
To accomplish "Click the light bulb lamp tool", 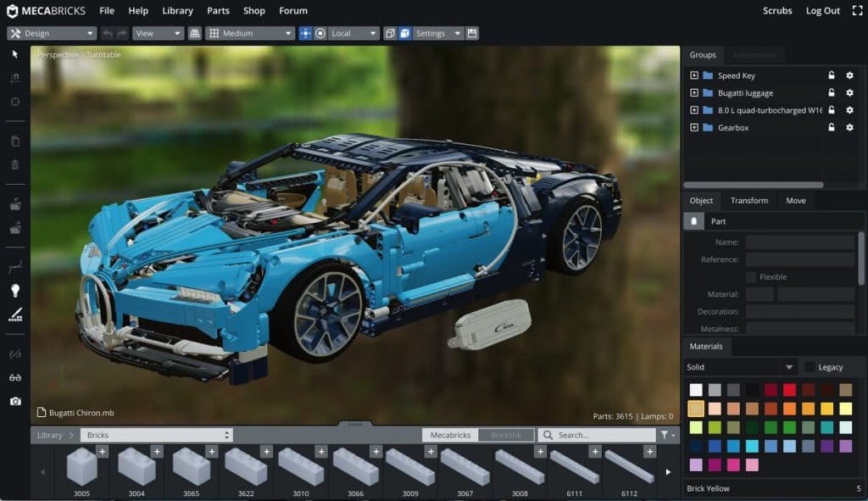I will click(15, 290).
